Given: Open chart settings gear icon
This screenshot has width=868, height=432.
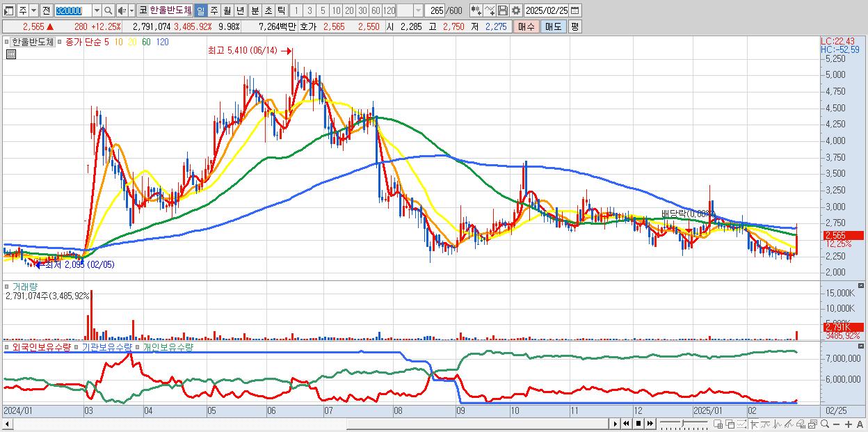Looking at the screenshot, I should (515, 10).
